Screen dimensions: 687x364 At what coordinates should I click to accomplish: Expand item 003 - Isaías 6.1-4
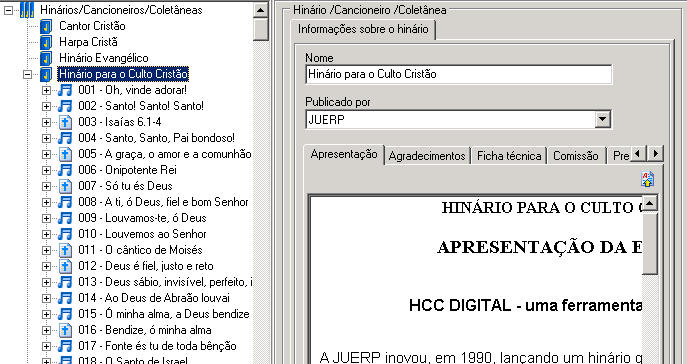(x=46, y=123)
